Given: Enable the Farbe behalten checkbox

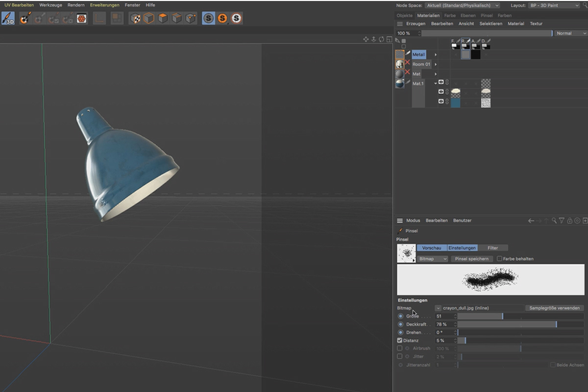Looking at the screenshot, I should 499,259.
